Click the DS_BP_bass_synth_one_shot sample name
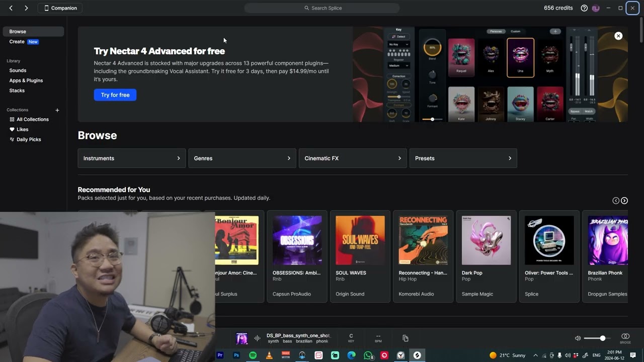 (x=298, y=335)
